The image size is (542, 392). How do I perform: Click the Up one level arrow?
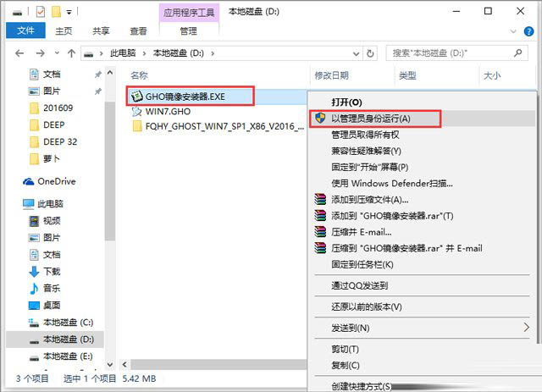pyautogui.click(x=71, y=53)
